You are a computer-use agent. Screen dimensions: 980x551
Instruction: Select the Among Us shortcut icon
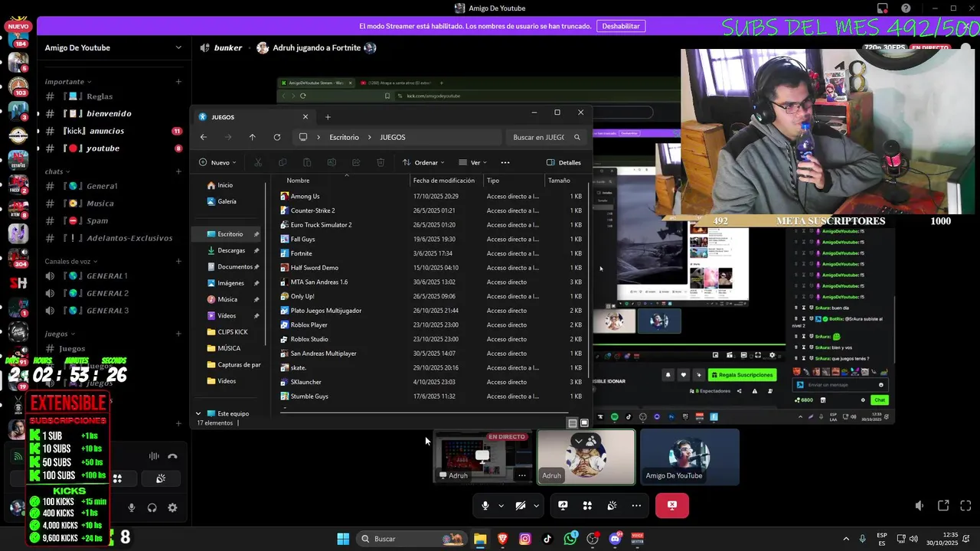[x=285, y=196]
